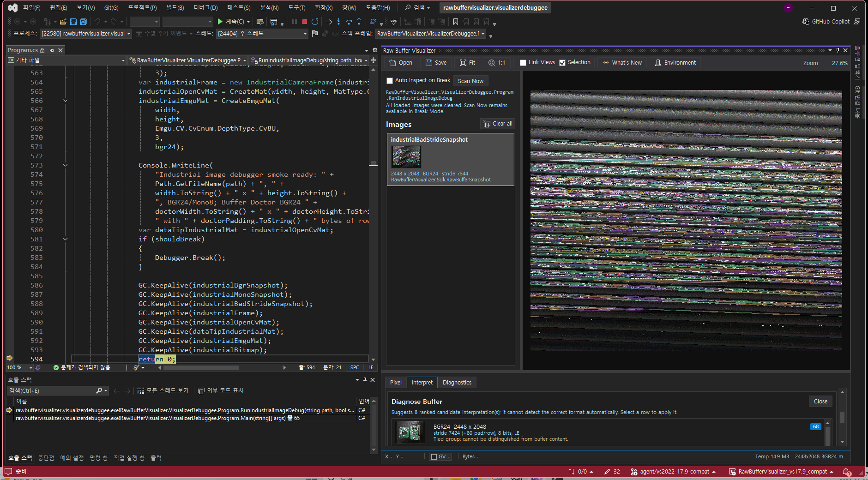This screenshot has width=868, height=480.
Task: Click the 1:1 zoom tool
Action: tap(497, 63)
